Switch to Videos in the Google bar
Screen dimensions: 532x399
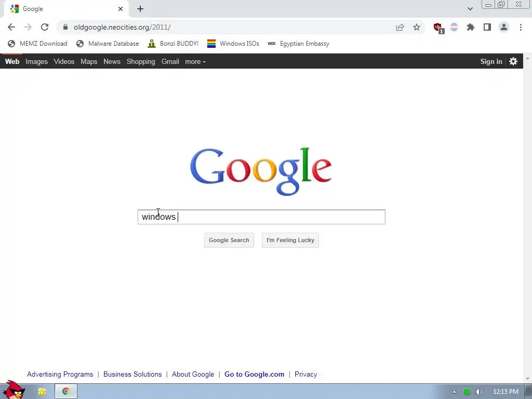tap(64, 61)
